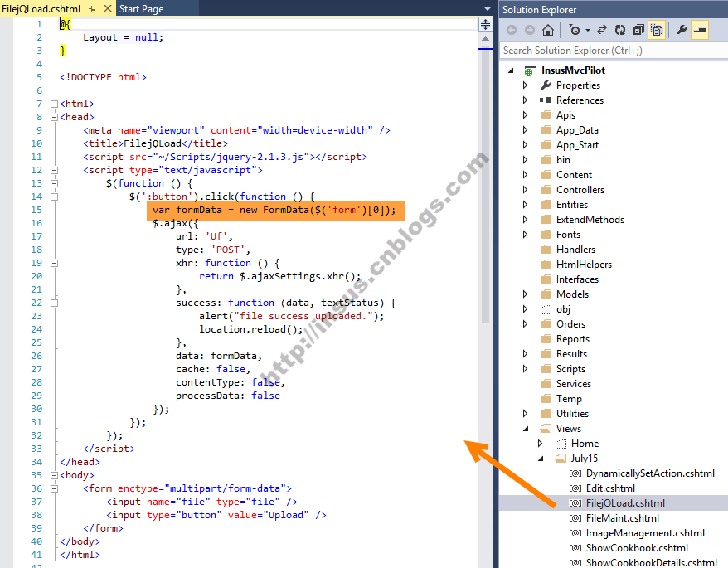Screen dimensions: 728x568
Task: Expand the Apis folder
Action: coord(525,114)
